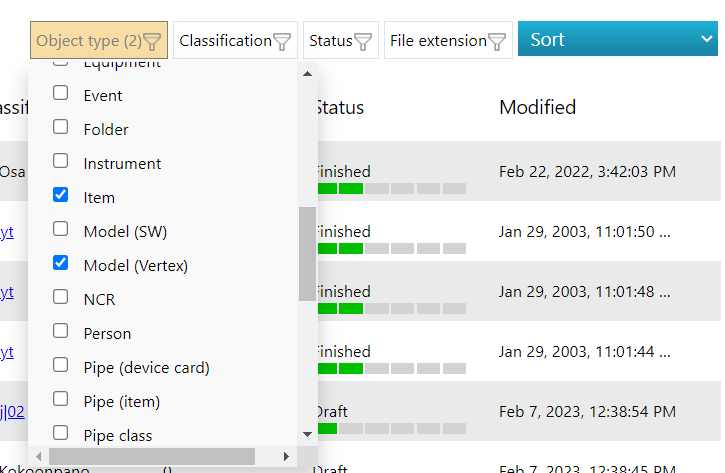Click the vertical scrollbar thumb in list
Viewport: 725px width, 473px height.
(x=307, y=253)
